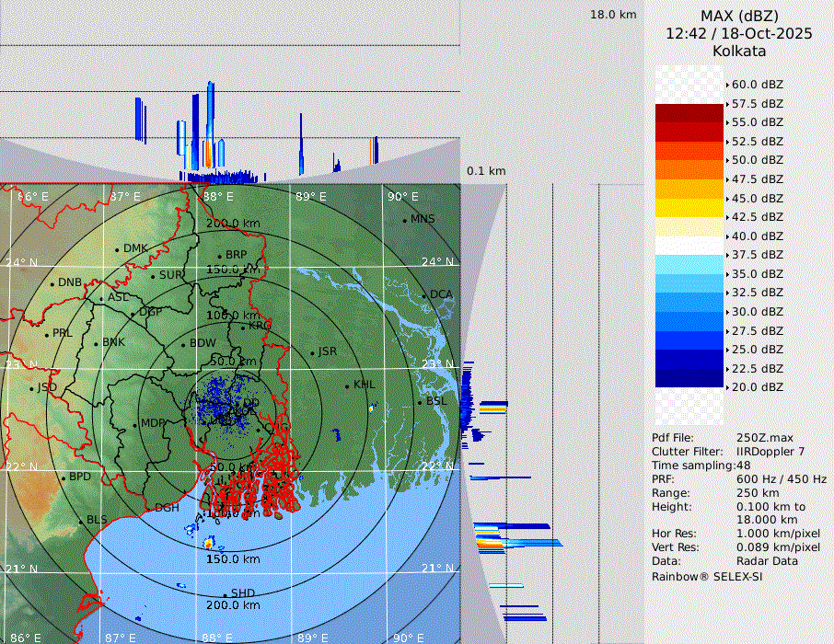
Task: Click the BPD station marker dot
Action: tap(63, 477)
